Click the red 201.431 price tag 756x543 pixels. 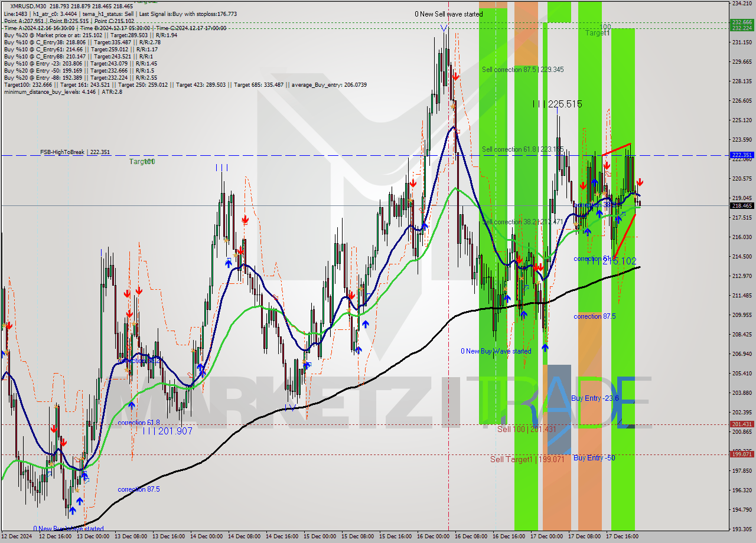click(x=742, y=424)
